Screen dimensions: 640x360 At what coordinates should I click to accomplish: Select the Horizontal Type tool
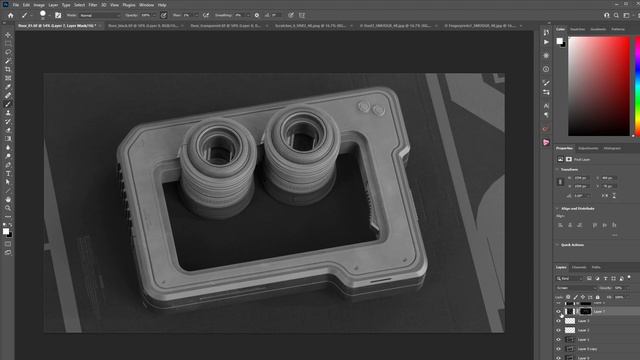tap(8, 173)
